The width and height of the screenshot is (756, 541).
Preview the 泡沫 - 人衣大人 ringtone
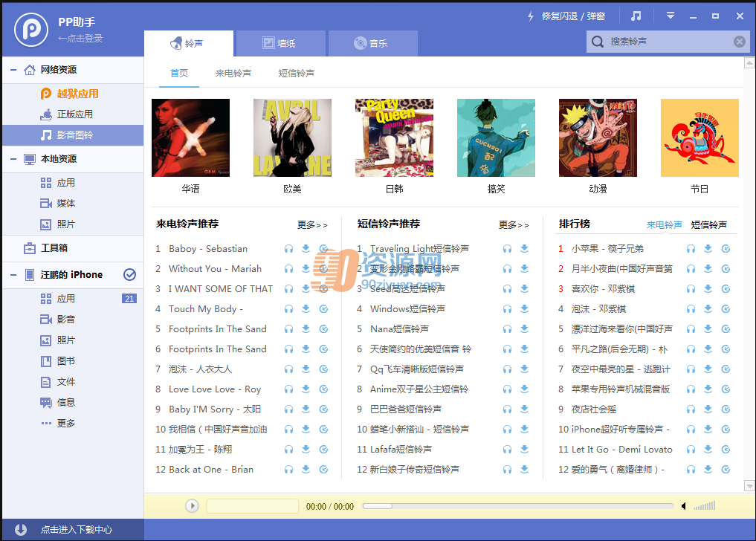289,369
